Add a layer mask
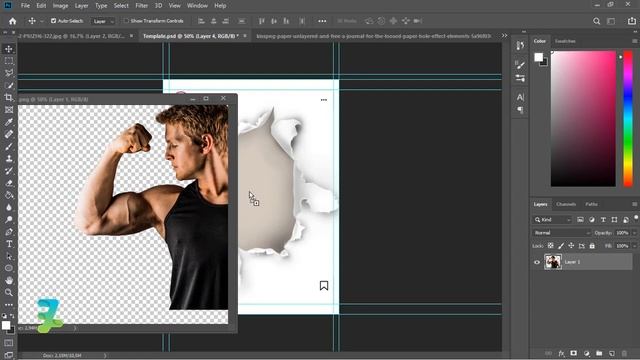 pyautogui.click(x=573, y=353)
